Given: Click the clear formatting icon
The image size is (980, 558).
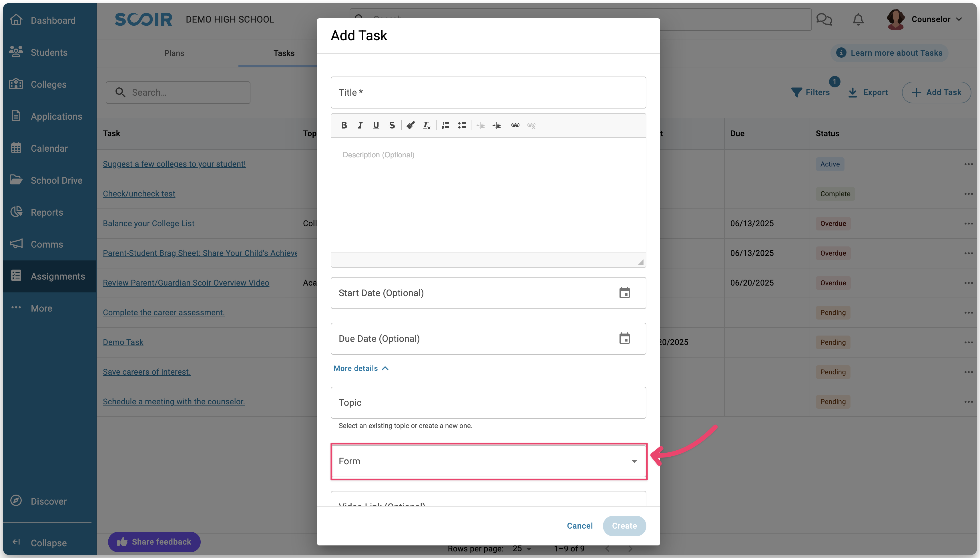Looking at the screenshot, I should coord(426,125).
